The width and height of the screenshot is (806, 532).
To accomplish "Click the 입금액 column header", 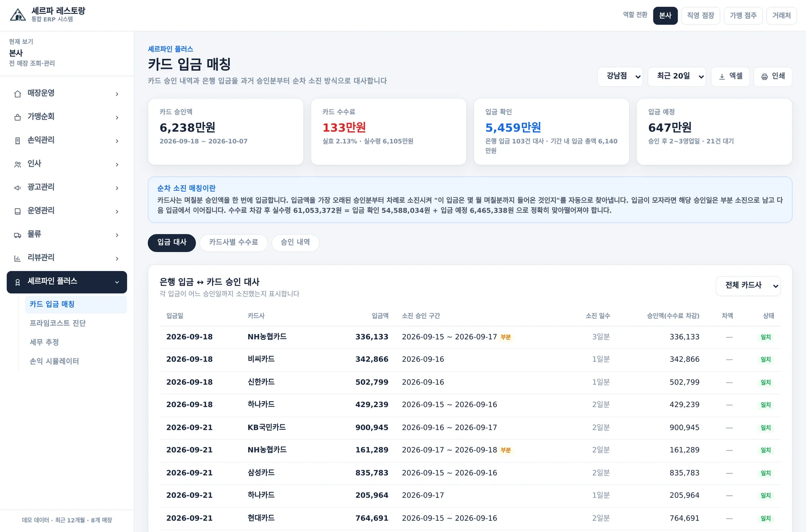I will point(380,316).
